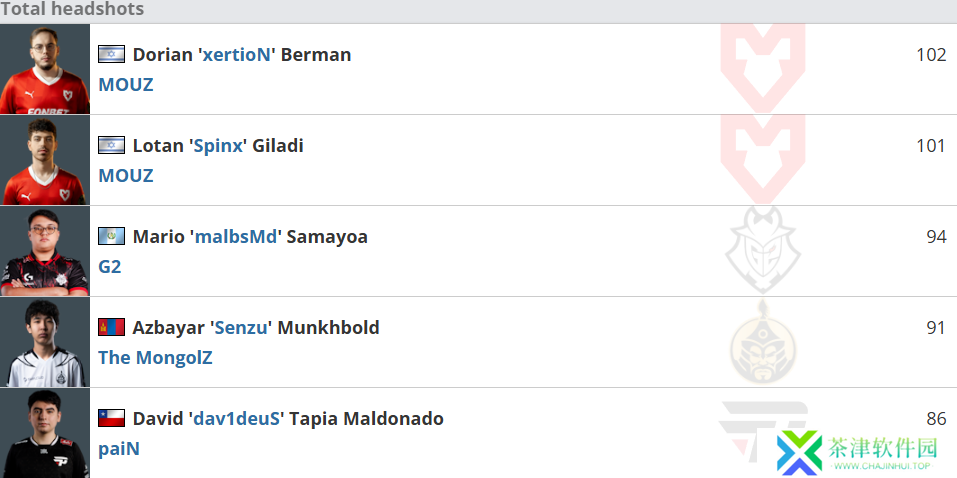The height and width of the screenshot is (478, 957).
Task: Click the Israel flag beside Lotan Spinx
Action: tap(112, 145)
